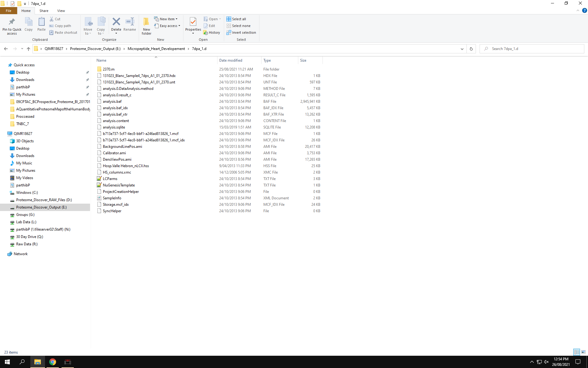Switch to the View tab
Viewport: 588px width, 368px height.
point(61,10)
